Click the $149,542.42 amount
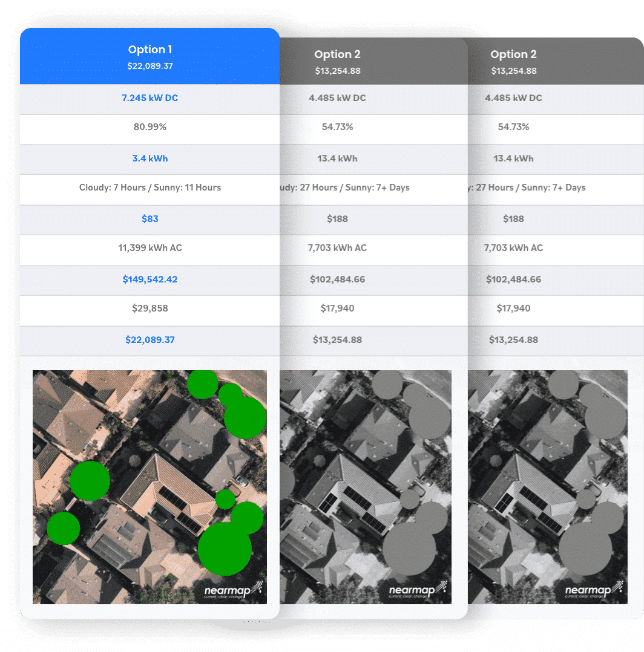 pos(149,279)
